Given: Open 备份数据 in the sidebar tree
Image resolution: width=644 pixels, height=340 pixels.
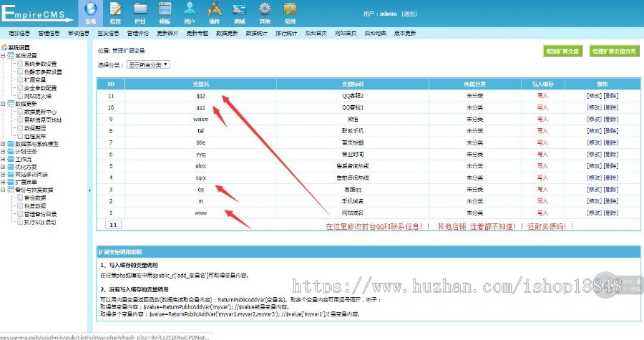Looking at the screenshot, I should 35,198.
